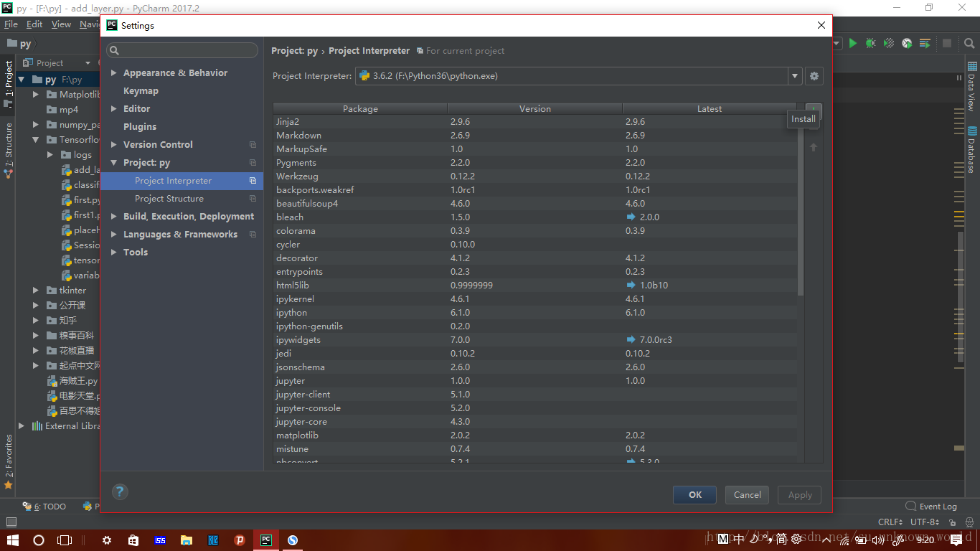The image size is (980, 551).
Task: Click the settings search magnifier icon
Action: (x=115, y=51)
